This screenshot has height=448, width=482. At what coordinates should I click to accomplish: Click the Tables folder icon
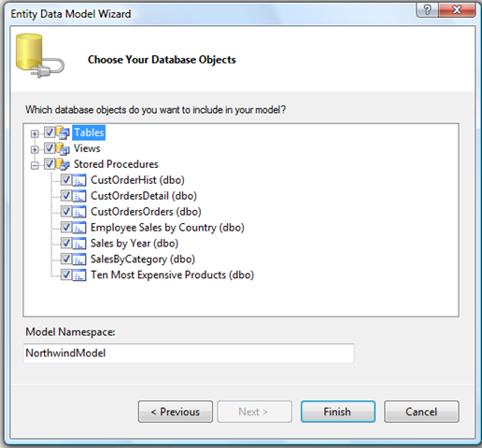tap(64, 133)
